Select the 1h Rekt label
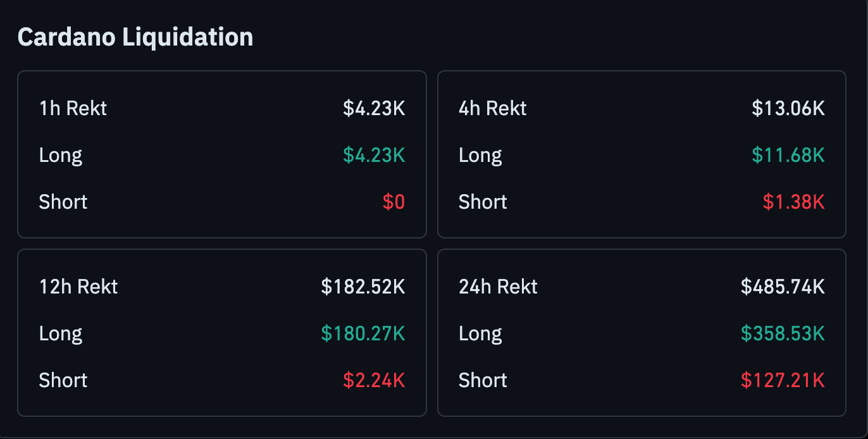868x439 pixels. (x=73, y=108)
